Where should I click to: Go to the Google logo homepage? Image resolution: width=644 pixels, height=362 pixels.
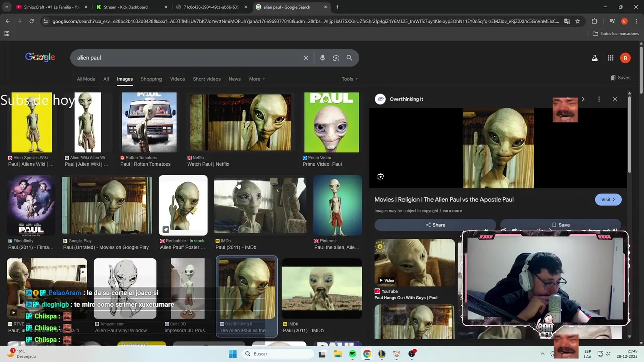click(40, 57)
